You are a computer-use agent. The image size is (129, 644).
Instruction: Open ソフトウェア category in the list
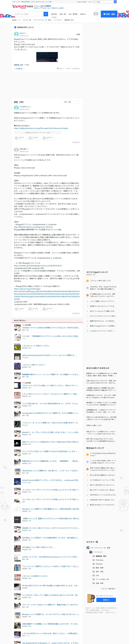pyautogui.click(x=98, y=552)
